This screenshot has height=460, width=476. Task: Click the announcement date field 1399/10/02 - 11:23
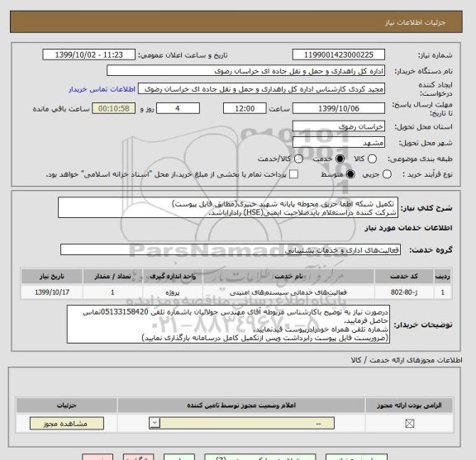[x=89, y=55]
